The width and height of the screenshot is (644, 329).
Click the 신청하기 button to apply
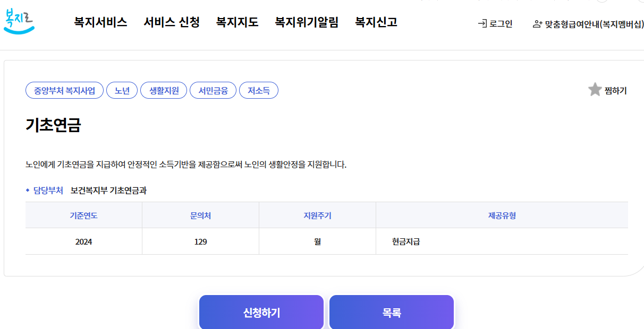(x=261, y=312)
